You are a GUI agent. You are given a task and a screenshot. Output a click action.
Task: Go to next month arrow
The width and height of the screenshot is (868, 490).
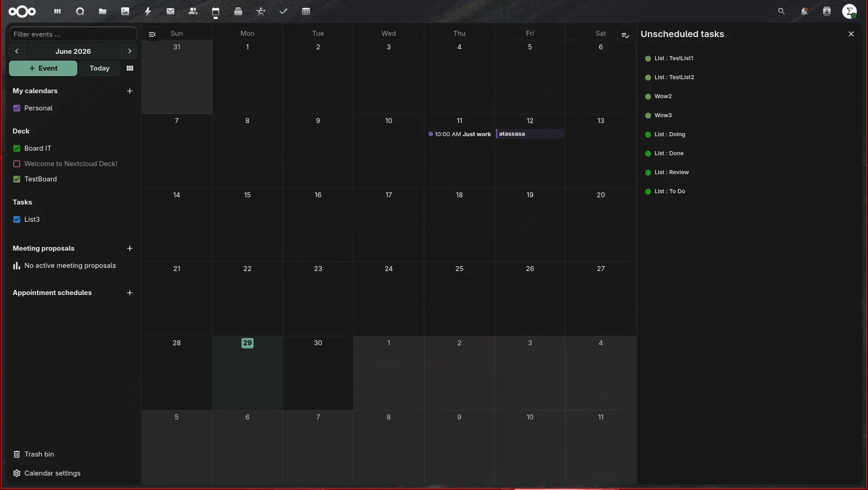pyautogui.click(x=130, y=51)
